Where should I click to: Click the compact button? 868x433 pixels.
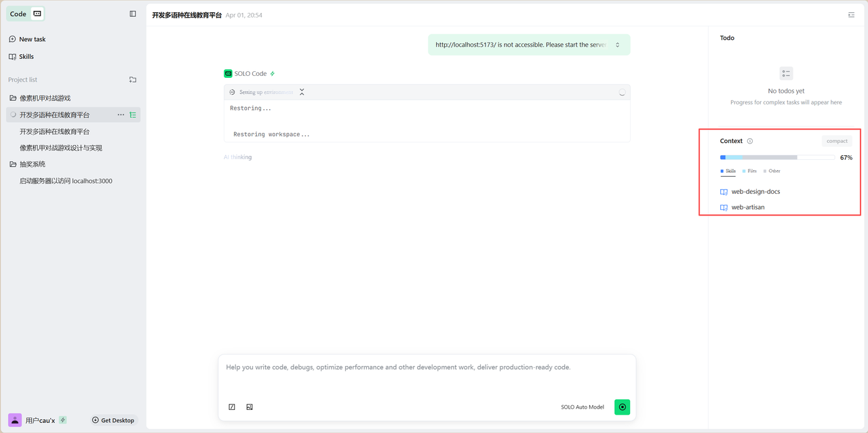click(x=837, y=141)
